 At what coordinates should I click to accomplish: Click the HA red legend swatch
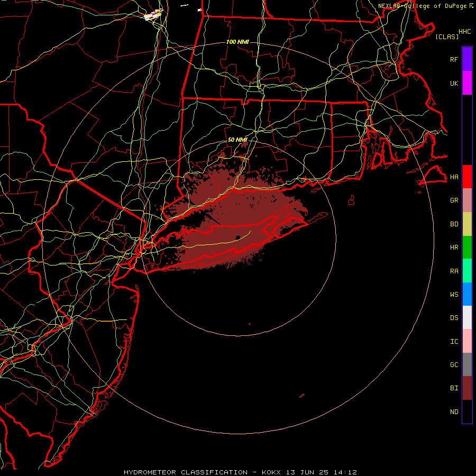[x=467, y=177]
